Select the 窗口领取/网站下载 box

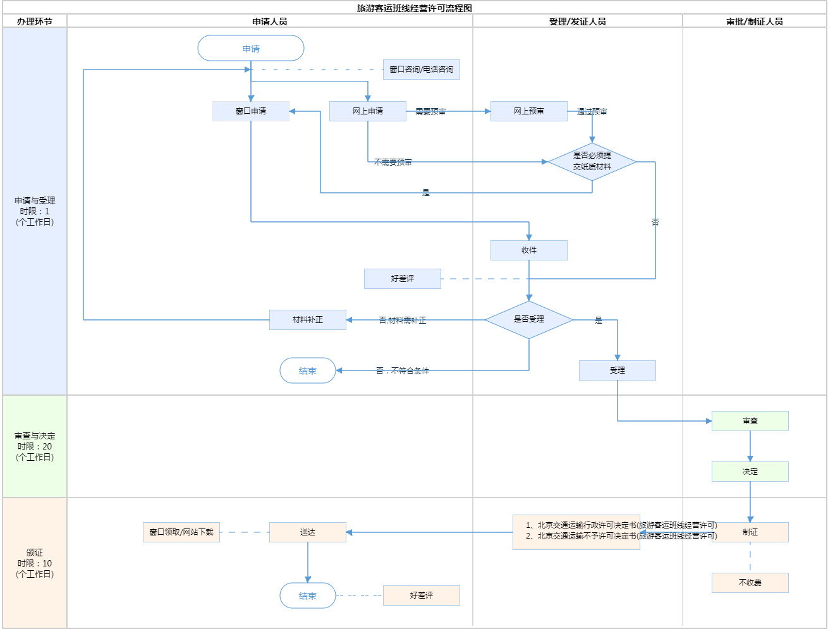[x=181, y=532]
